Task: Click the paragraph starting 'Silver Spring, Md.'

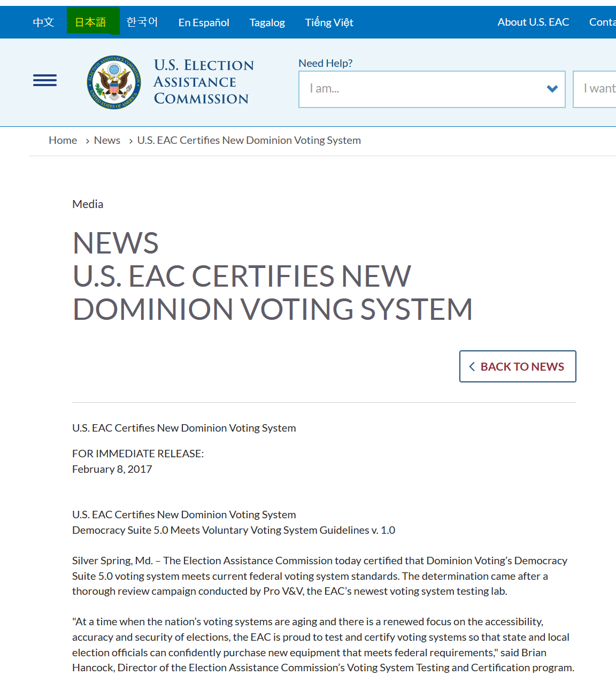Action: coord(320,576)
